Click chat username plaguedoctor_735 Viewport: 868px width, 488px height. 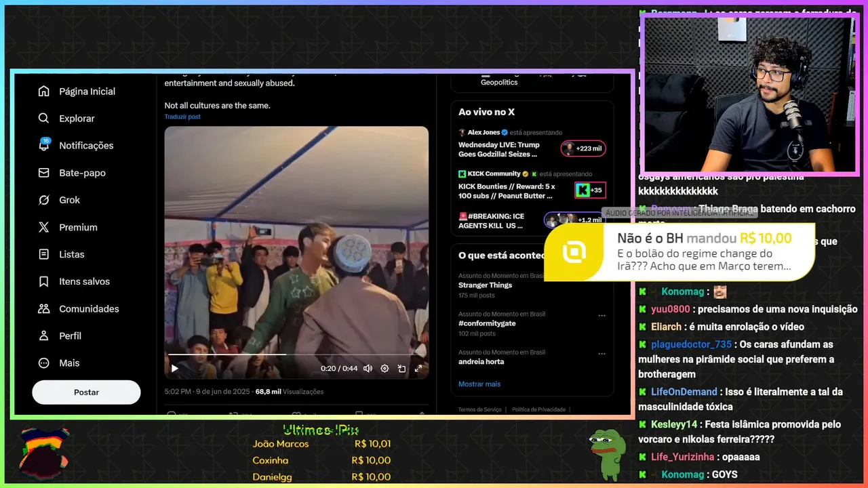(x=692, y=344)
